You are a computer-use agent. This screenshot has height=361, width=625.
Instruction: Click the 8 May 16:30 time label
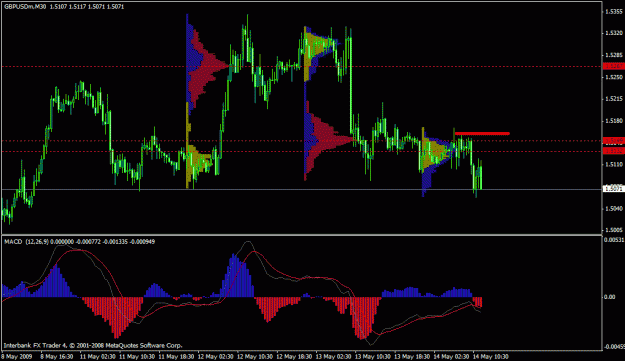(x=57, y=356)
